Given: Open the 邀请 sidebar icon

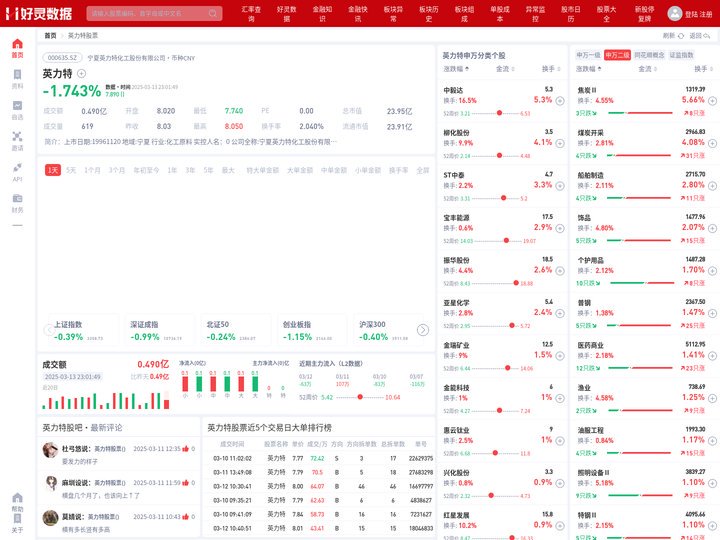Looking at the screenshot, I should tap(17, 136).
